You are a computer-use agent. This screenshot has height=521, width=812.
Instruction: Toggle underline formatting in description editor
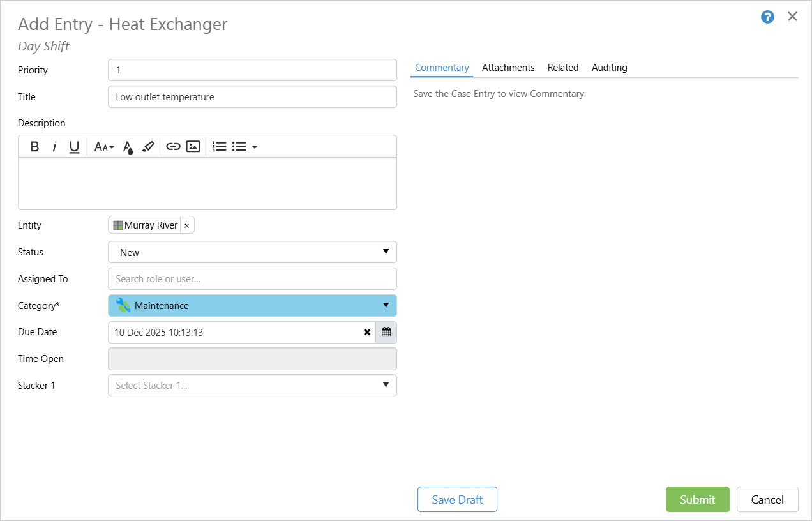tap(74, 147)
